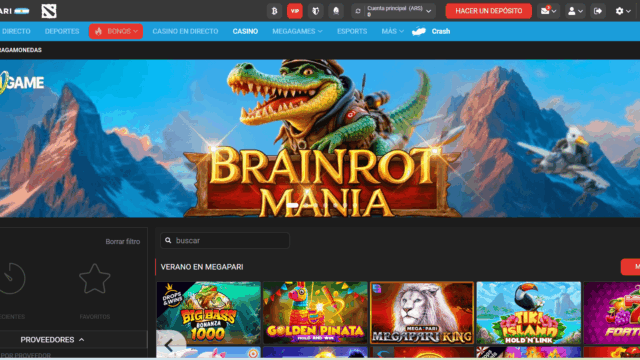
Task: Collapse the Proveedores section
Action: [x=52, y=340]
